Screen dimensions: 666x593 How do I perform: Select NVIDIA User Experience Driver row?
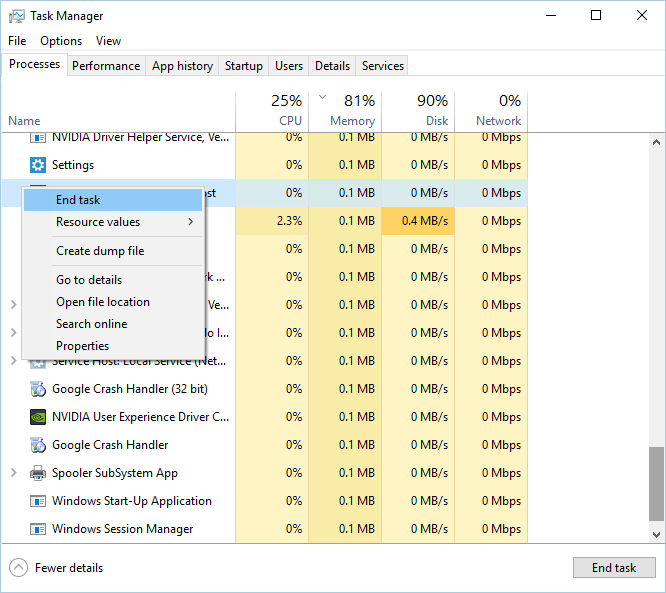coord(265,417)
